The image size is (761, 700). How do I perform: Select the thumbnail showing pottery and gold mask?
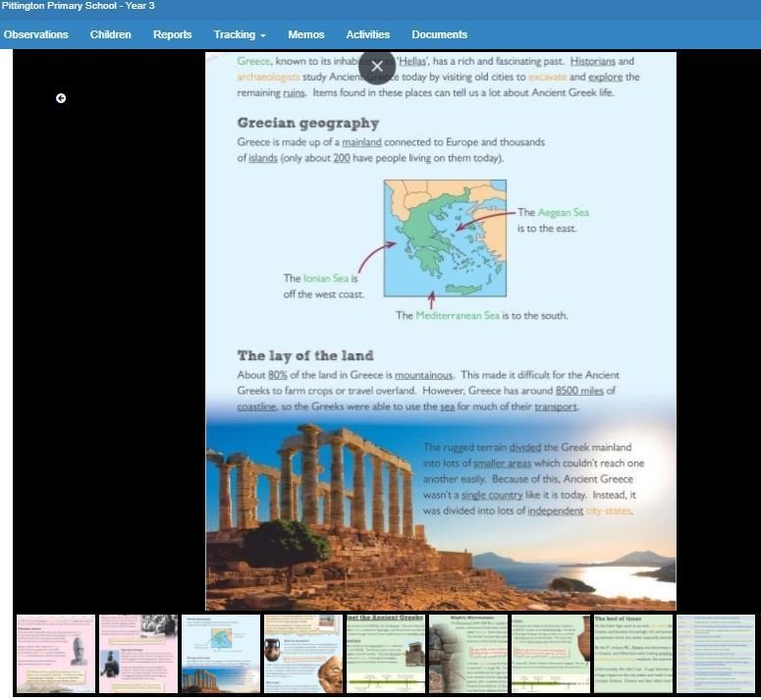[303, 654]
